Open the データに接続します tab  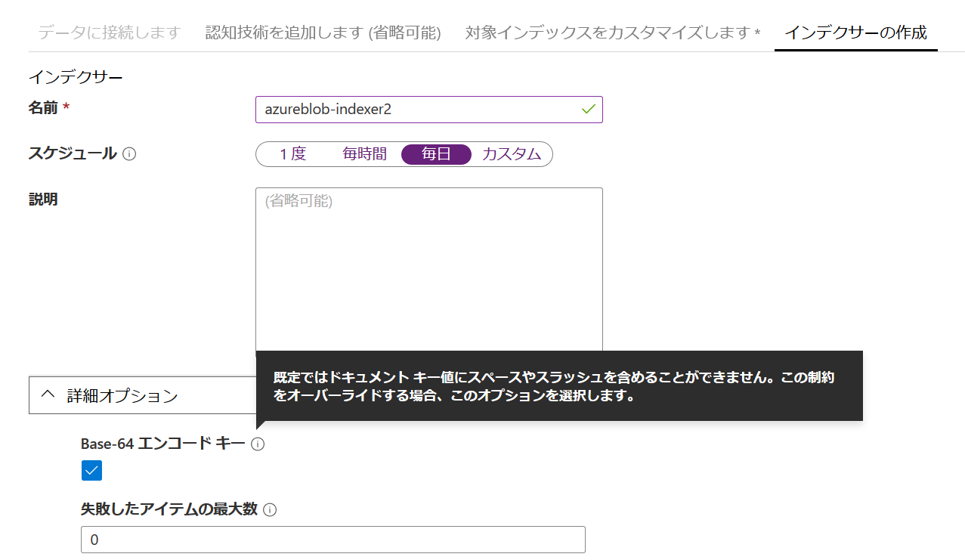click(110, 32)
